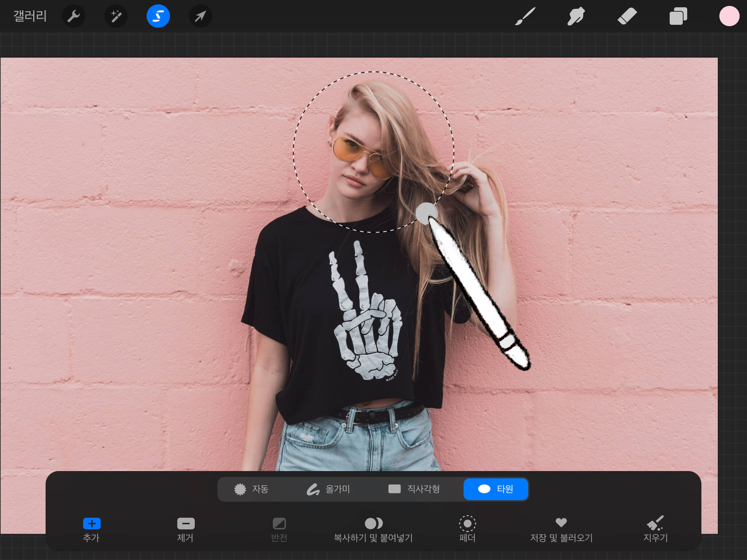Click 복사하기 및 붙여넣기 copy and paste

(x=373, y=529)
